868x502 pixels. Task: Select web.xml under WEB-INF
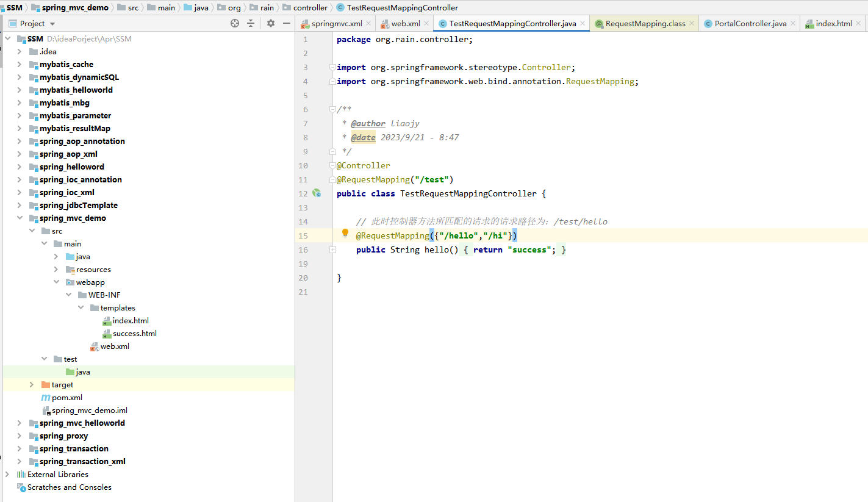click(x=115, y=346)
